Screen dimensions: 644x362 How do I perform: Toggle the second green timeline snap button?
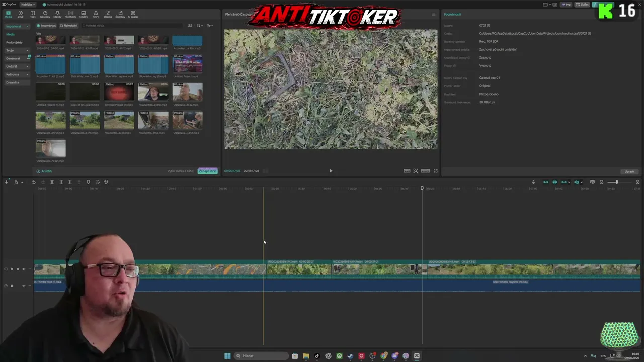click(x=555, y=182)
